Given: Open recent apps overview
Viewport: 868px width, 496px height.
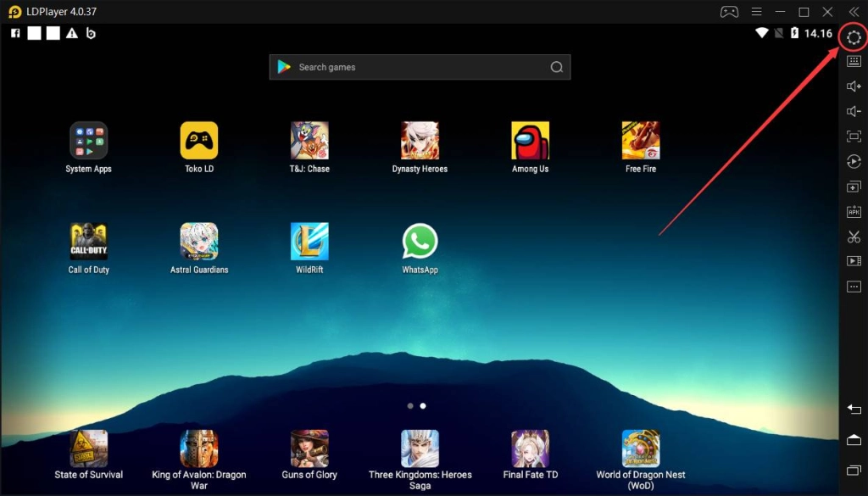Looking at the screenshot, I should click(x=854, y=471).
